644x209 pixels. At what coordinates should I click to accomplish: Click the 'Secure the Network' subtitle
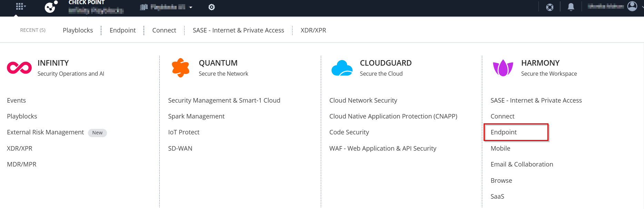coord(224,74)
